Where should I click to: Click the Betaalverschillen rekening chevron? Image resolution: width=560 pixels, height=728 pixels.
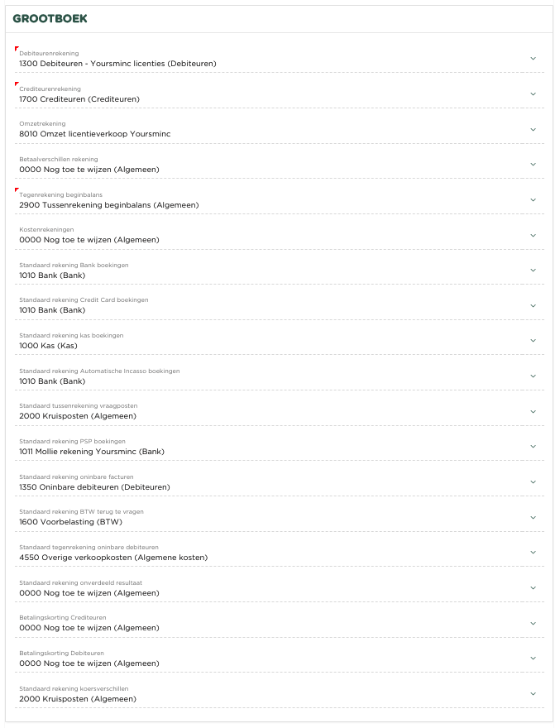(533, 165)
